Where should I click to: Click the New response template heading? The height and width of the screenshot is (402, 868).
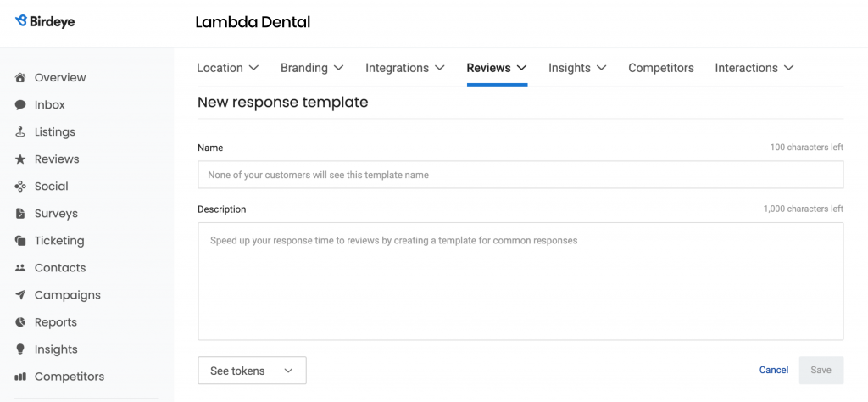pyautogui.click(x=283, y=102)
